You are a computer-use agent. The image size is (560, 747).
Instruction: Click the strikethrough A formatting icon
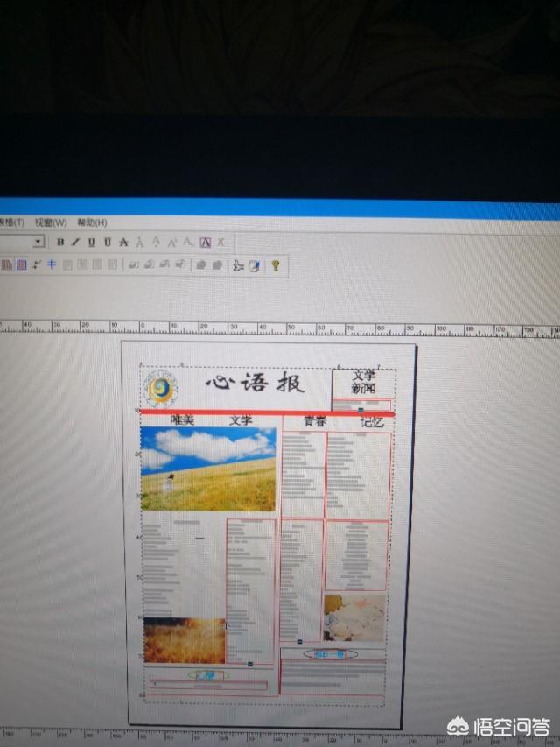click(123, 243)
